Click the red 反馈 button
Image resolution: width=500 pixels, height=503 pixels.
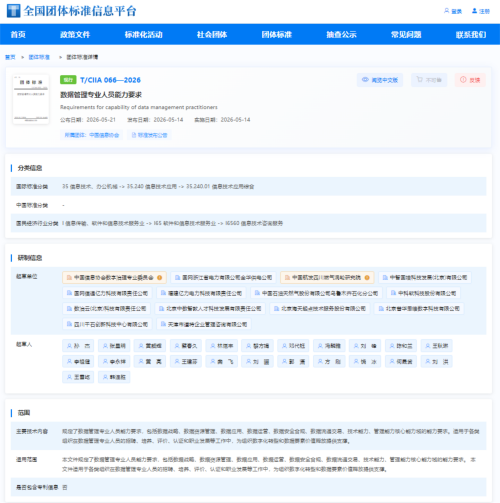[x=470, y=80]
